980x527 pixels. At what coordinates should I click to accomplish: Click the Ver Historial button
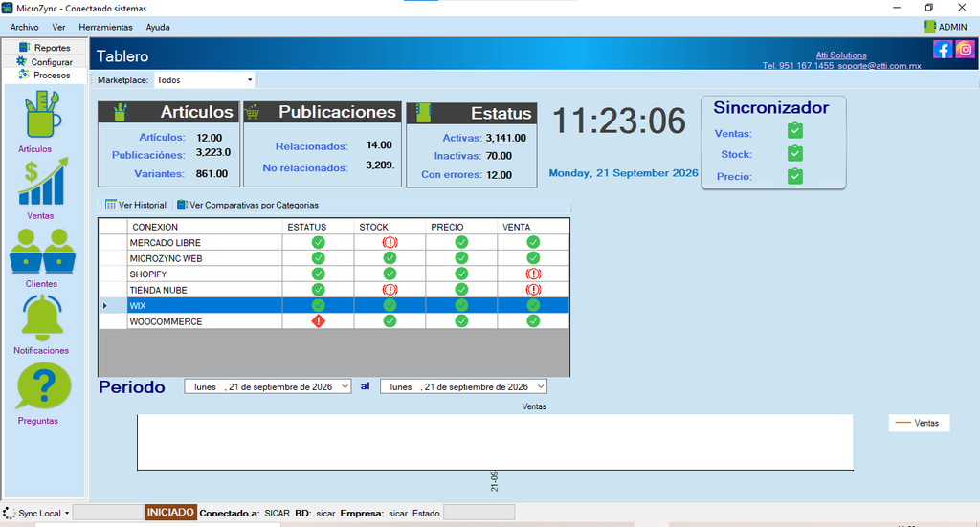(x=136, y=205)
